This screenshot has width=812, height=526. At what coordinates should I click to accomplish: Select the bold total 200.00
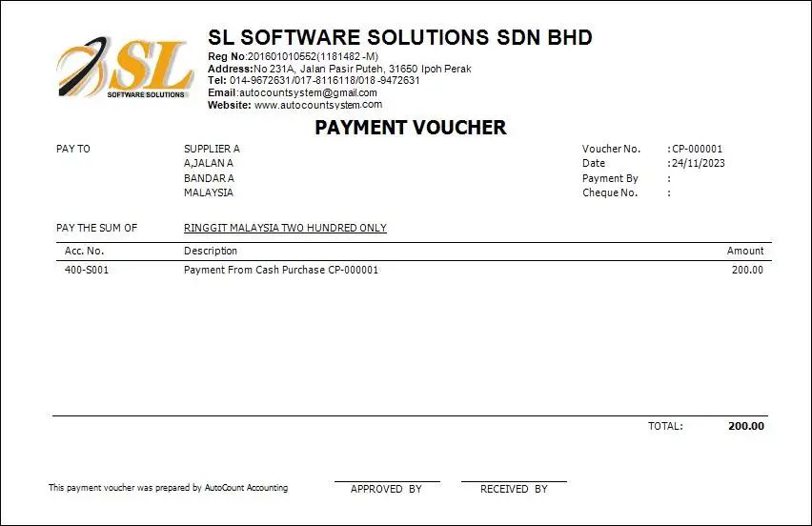pyautogui.click(x=746, y=426)
